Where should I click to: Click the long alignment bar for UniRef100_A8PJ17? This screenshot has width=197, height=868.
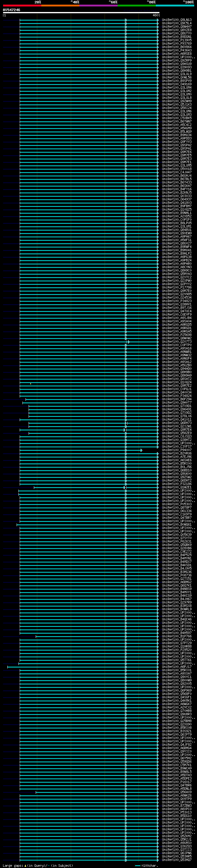point(83,667)
